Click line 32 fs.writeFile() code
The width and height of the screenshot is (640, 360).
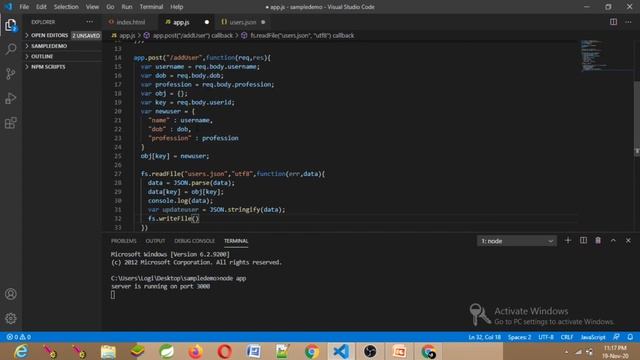click(173, 219)
